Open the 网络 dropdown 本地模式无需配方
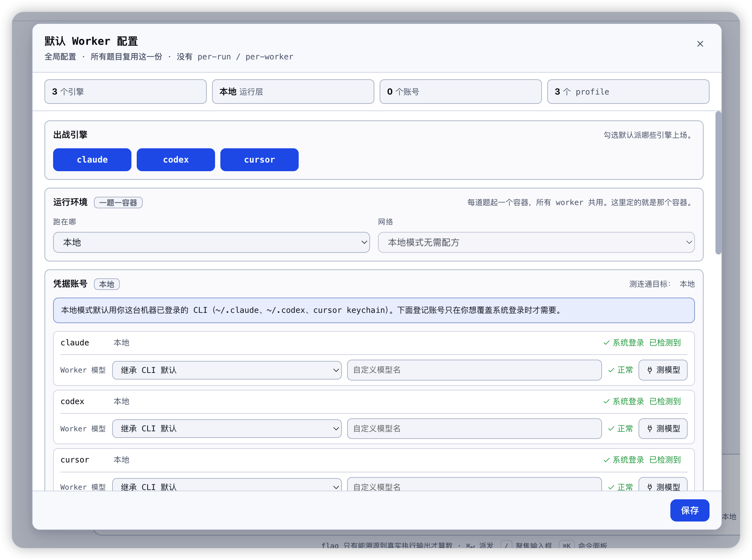Viewport: 752px width, 560px height. click(536, 243)
